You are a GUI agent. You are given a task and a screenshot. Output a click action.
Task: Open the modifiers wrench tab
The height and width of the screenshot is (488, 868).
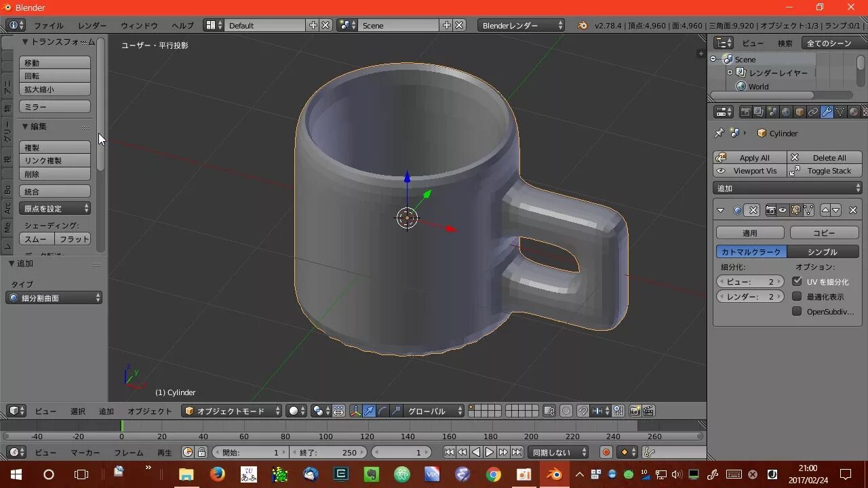pyautogui.click(x=827, y=112)
